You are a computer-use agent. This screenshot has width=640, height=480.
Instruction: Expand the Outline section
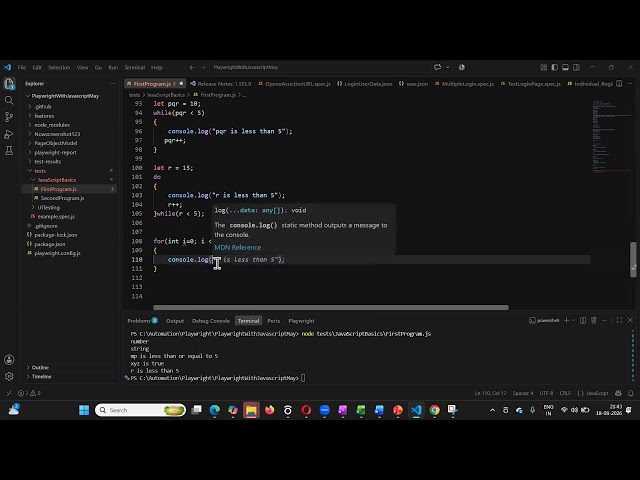pyautogui.click(x=40, y=367)
